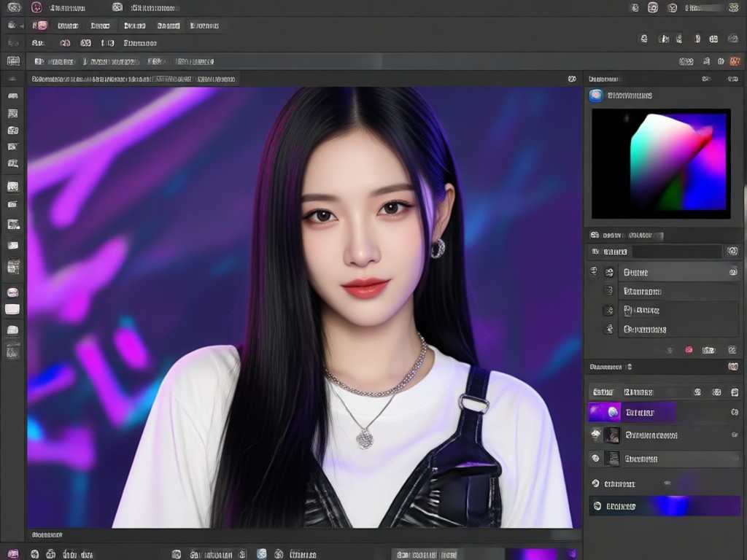Click the magenta icon in the bottom-left corner
The width and height of the screenshot is (747, 560).
tap(13, 554)
